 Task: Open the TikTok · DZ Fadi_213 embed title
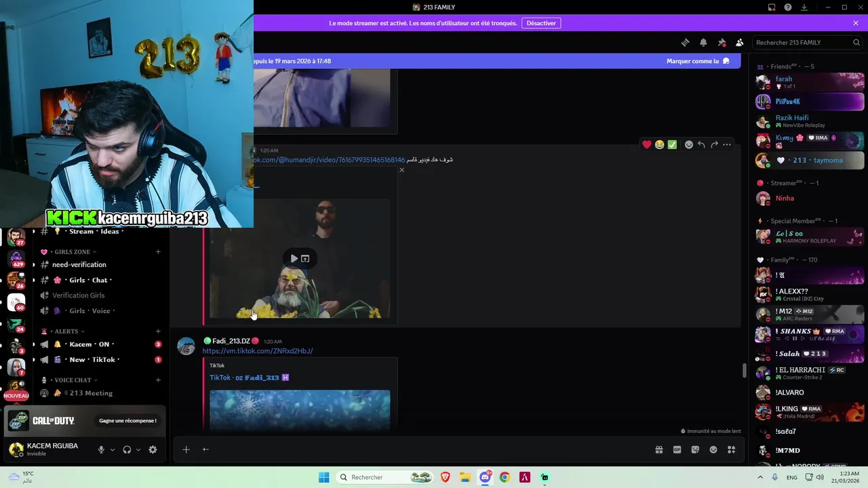click(249, 378)
